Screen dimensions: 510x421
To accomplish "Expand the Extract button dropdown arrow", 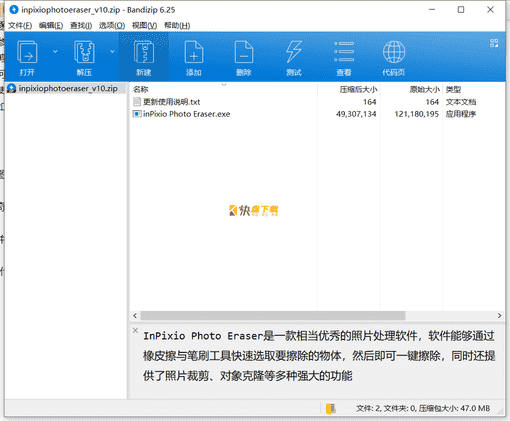I will pyautogui.click(x=112, y=52).
